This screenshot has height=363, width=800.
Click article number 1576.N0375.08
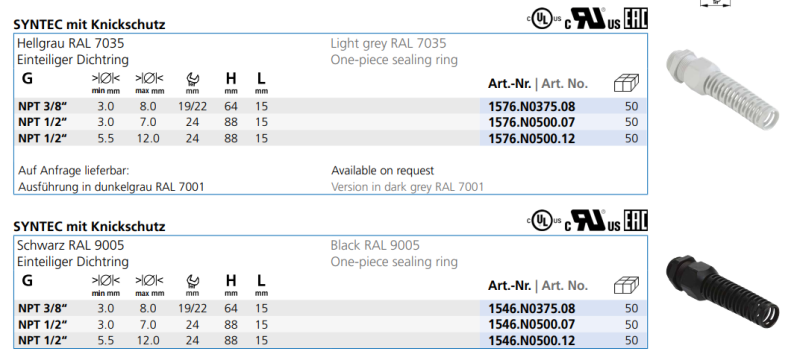click(532, 106)
